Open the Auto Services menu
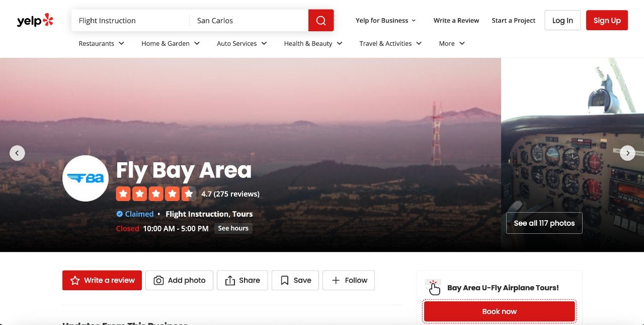644x325 pixels. pyautogui.click(x=242, y=43)
